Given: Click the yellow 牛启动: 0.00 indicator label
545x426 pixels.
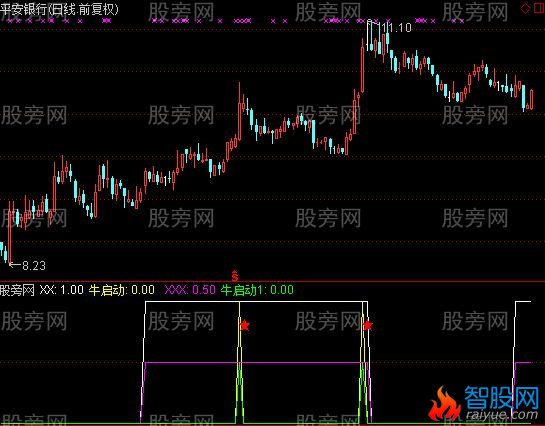Looking at the screenshot, I should [121, 290].
